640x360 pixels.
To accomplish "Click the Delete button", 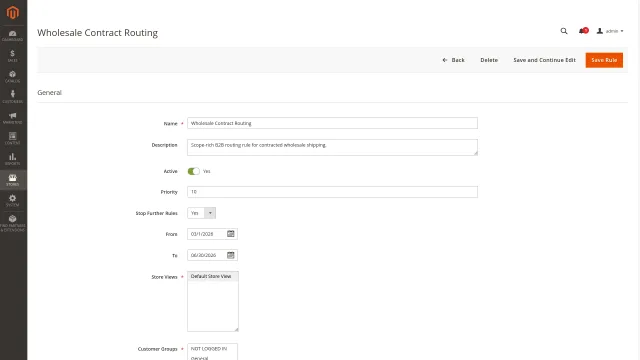I will click(x=489, y=60).
